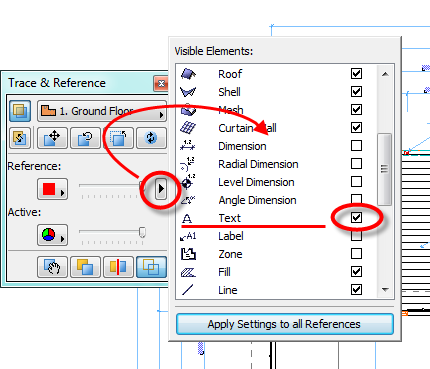Enable the Dimension checkbox
Screen dimensions: 430x369
pyautogui.click(x=356, y=146)
